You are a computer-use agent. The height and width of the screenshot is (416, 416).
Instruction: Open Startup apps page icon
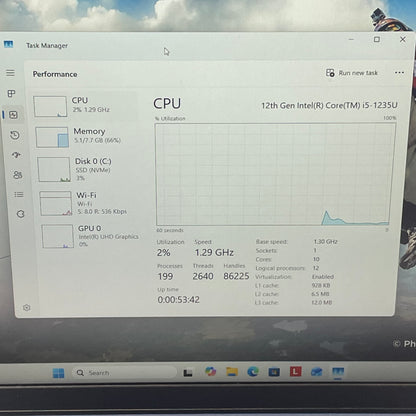pyautogui.click(x=16, y=155)
